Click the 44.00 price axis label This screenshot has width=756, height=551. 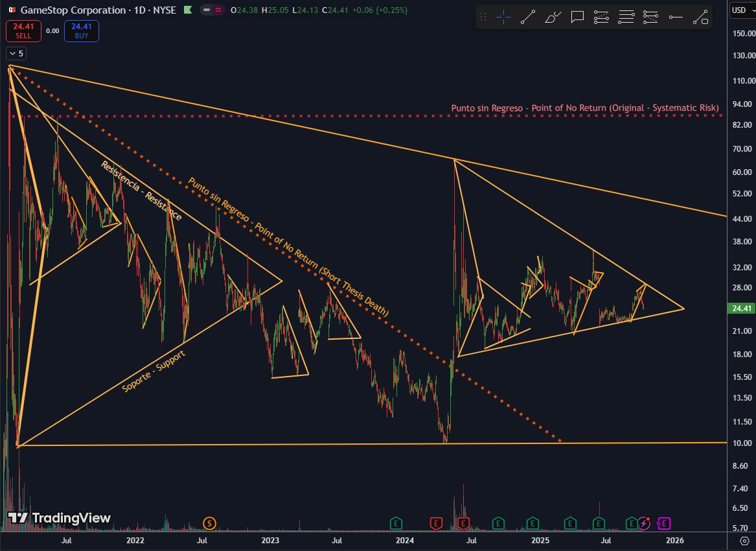[x=742, y=218]
